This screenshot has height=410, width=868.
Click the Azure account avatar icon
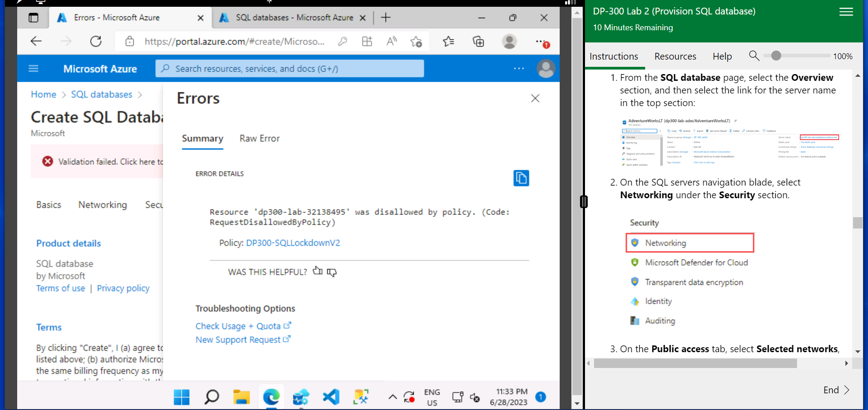coord(546,69)
